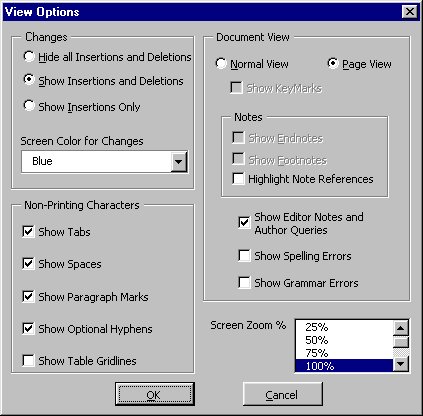Choose 25% screen zoom entry
423x416 pixels.
[x=344, y=327]
